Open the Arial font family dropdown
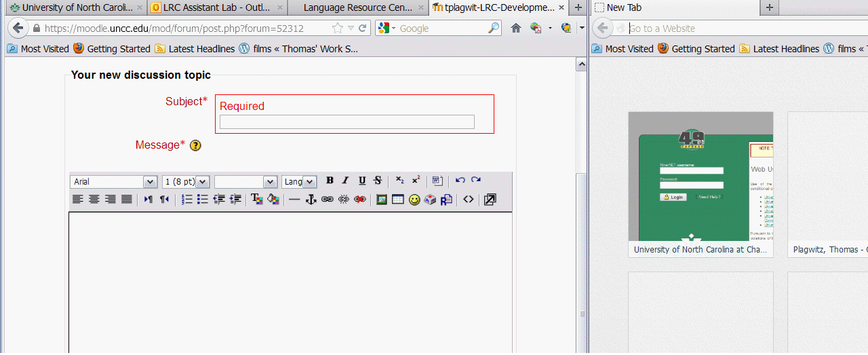868x355 pixels. [x=113, y=182]
